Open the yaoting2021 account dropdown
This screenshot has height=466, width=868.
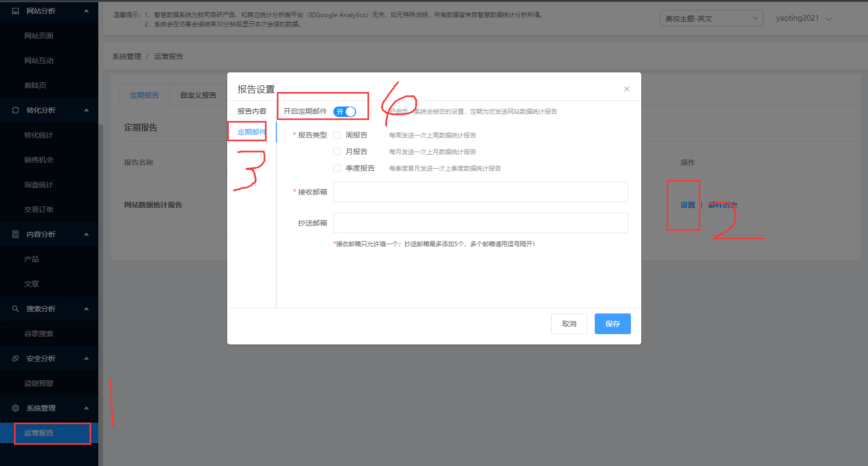point(803,18)
